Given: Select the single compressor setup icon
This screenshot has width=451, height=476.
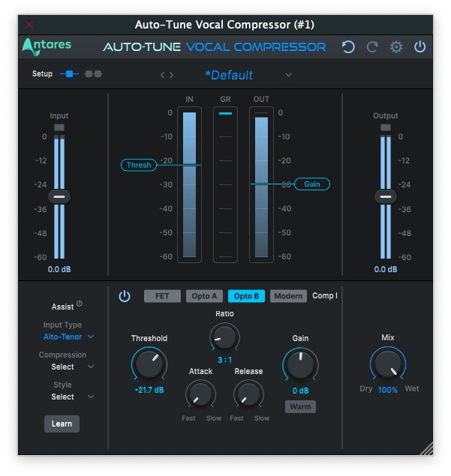Looking at the screenshot, I should coord(69,73).
